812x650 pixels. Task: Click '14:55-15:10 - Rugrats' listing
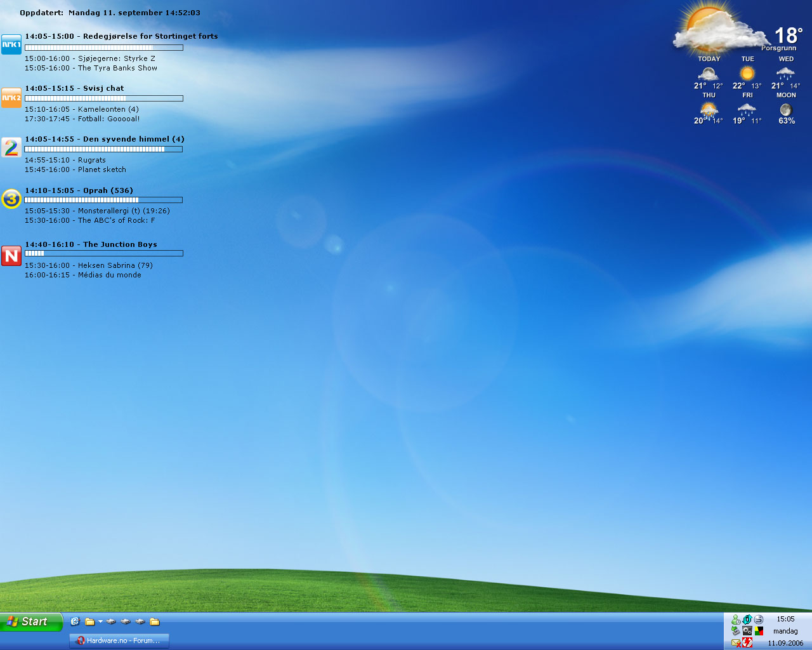tap(65, 160)
